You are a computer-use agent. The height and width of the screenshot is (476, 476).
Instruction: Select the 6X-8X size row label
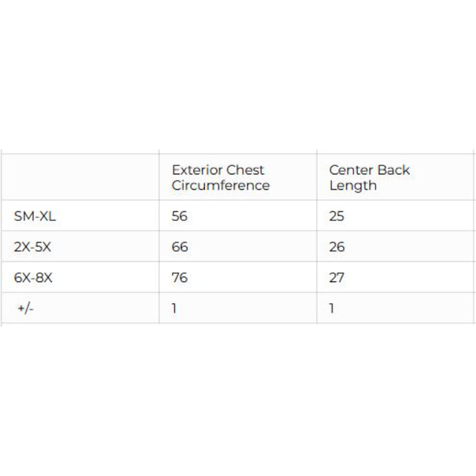tap(33, 277)
